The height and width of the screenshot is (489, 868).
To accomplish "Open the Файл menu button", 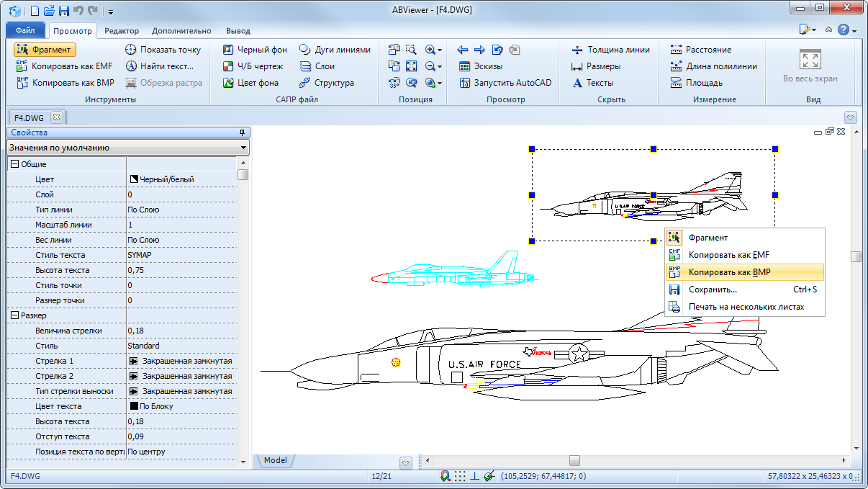I will coord(25,31).
